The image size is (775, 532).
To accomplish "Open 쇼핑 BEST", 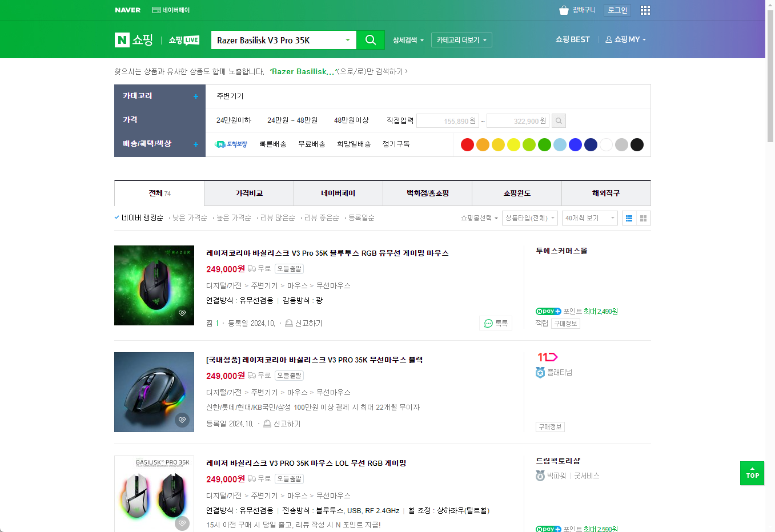I will (x=573, y=39).
